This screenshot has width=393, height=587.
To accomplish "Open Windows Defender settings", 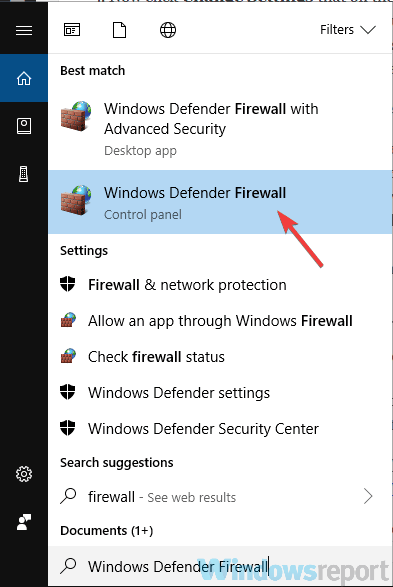I will (220, 393).
